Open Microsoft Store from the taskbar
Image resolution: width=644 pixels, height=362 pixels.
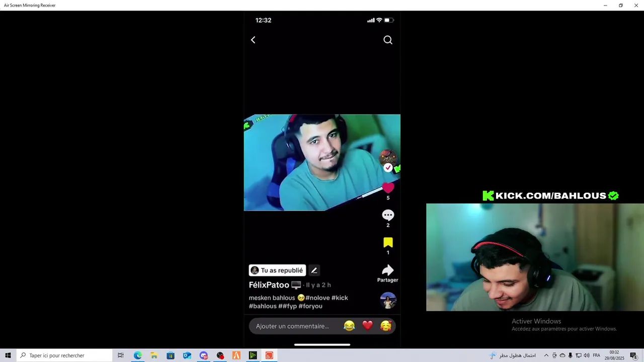pos(171,355)
